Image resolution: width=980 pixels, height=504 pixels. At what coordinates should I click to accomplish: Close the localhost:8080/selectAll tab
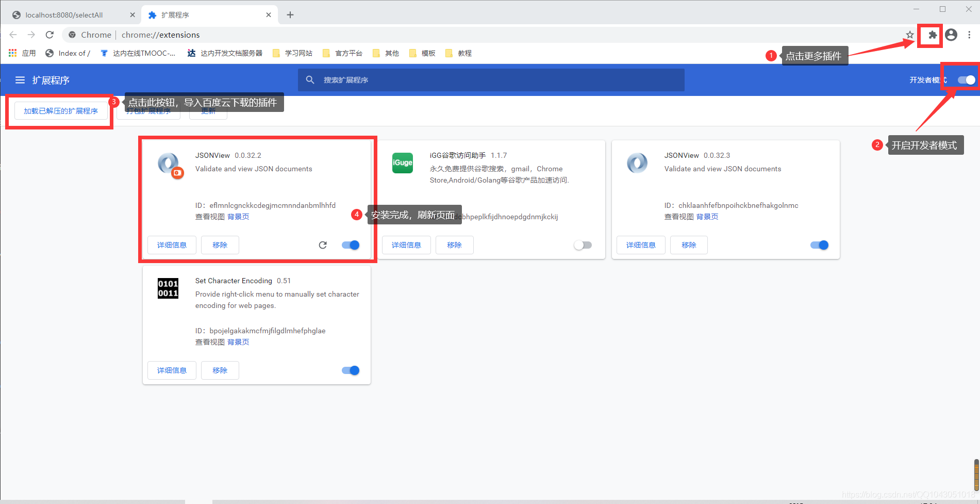[x=132, y=15]
